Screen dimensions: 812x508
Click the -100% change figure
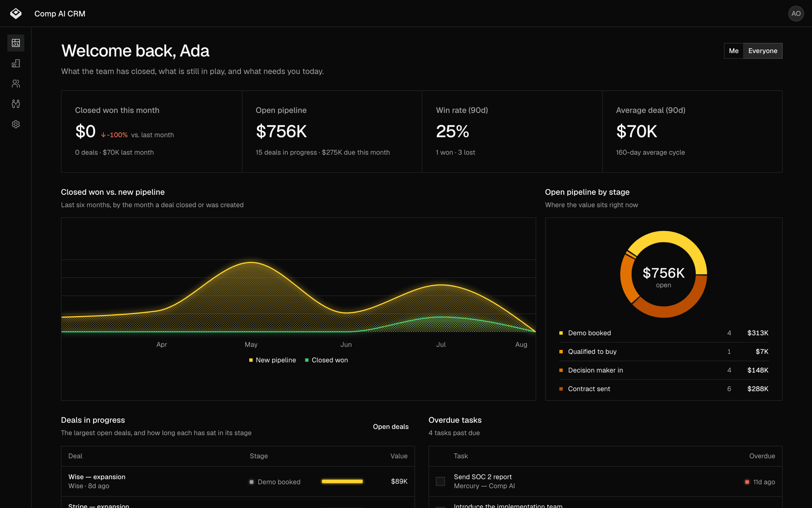[x=117, y=135]
